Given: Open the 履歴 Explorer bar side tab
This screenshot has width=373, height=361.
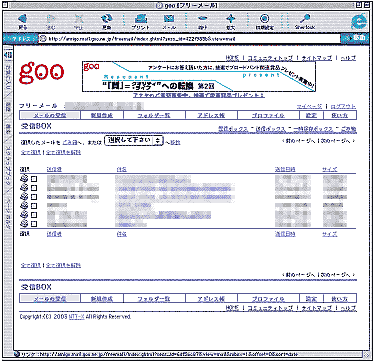Looking at the screenshot, I should 8,106.
